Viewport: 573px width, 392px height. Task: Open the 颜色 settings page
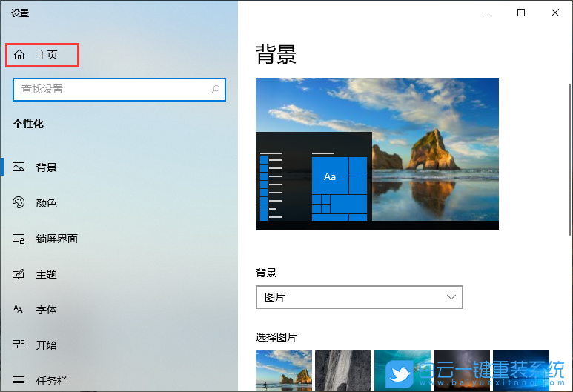pos(119,203)
